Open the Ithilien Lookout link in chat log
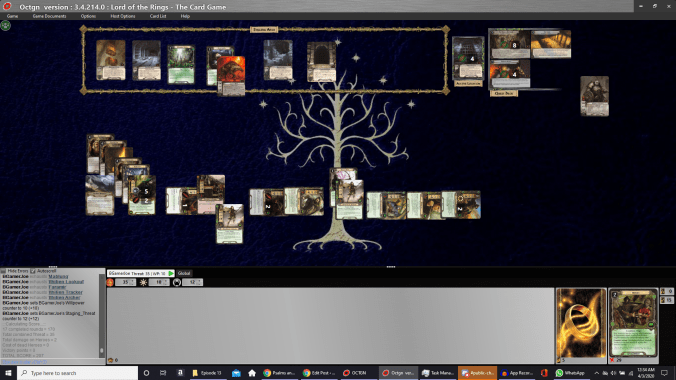The height and width of the screenshot is (380, 676). [x=66, y=282]
